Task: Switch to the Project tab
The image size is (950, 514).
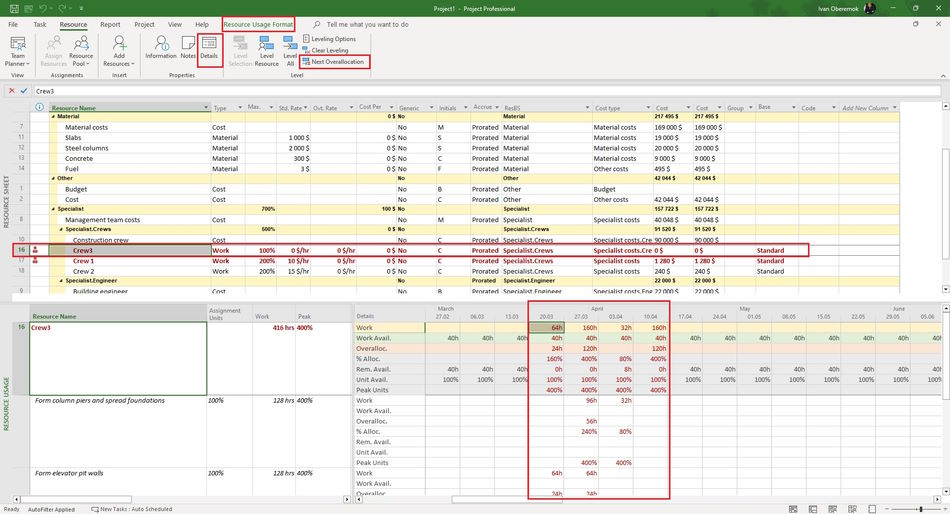Action: (144, 25)
